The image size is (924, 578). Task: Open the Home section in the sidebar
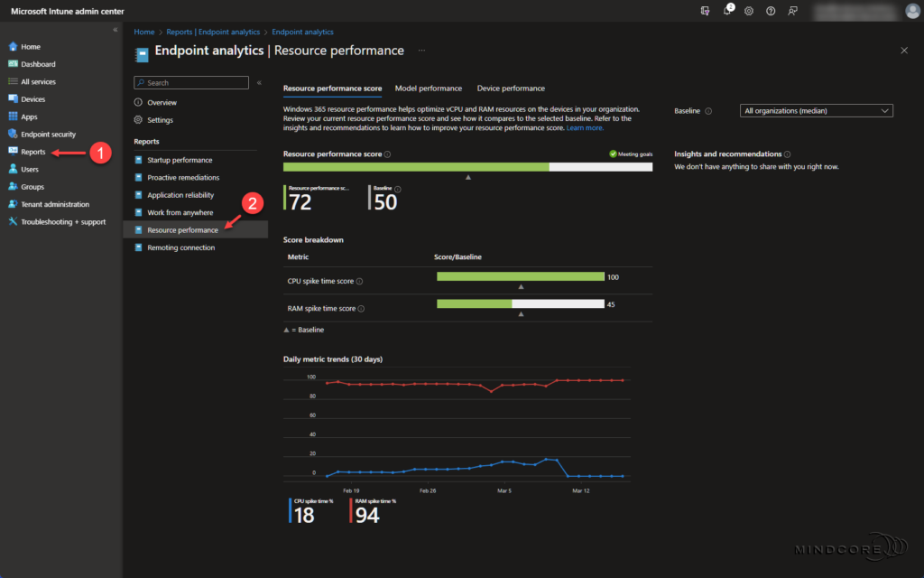(x=27, y=46)
